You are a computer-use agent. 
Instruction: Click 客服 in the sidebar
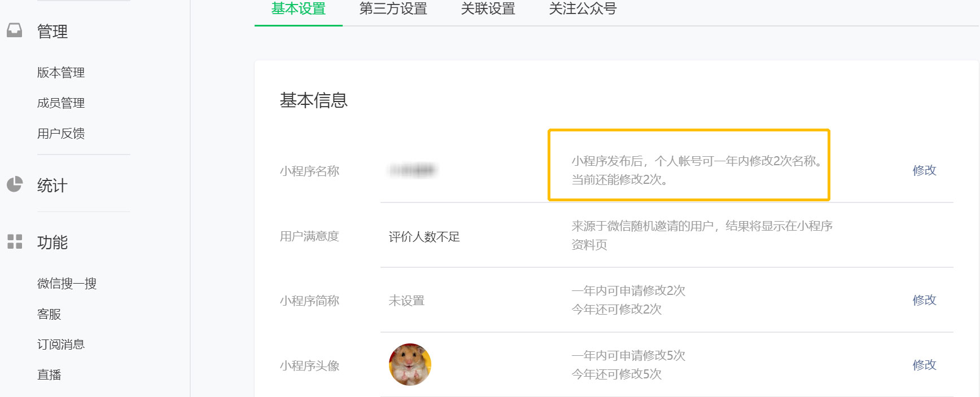[49, 314]
